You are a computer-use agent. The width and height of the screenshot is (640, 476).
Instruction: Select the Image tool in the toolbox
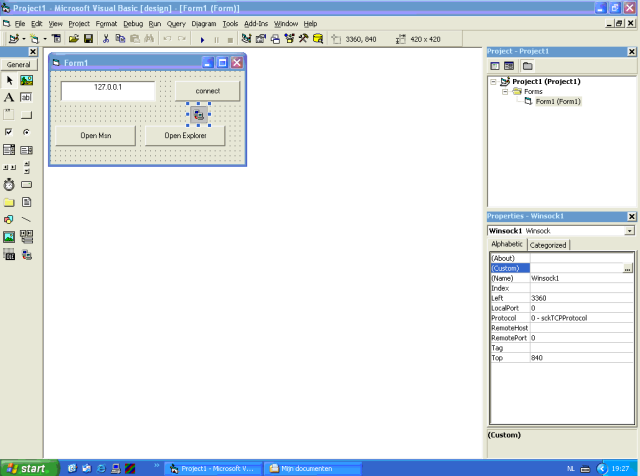[9, 237]
